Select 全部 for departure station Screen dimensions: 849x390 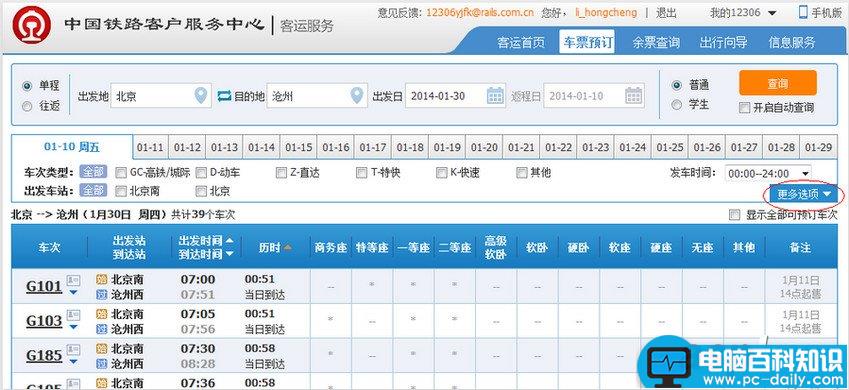tap(93, 191)
